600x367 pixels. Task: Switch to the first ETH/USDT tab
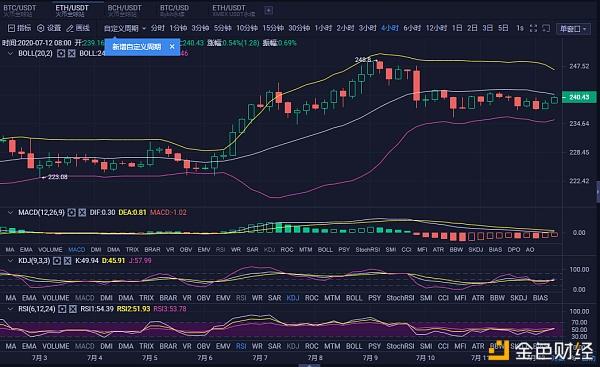[72, 10]
